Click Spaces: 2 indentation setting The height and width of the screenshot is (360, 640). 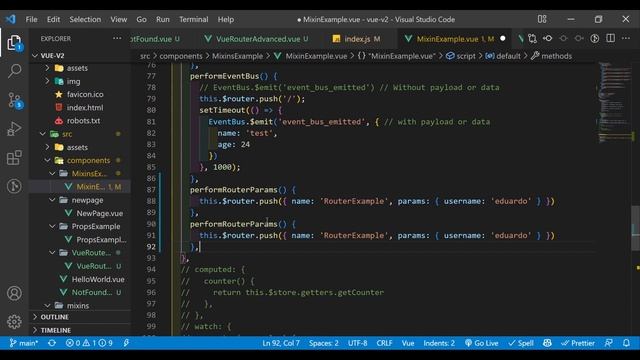324,343
